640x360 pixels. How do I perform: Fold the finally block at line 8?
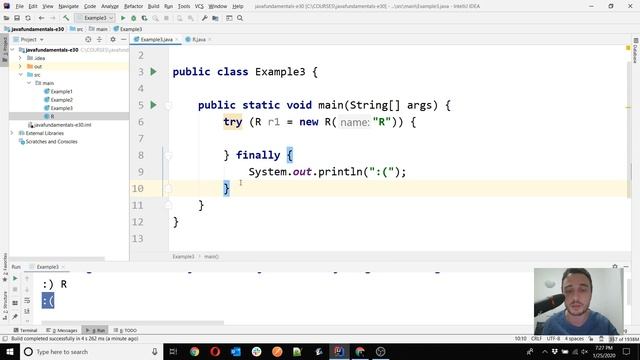pos(168,156)
